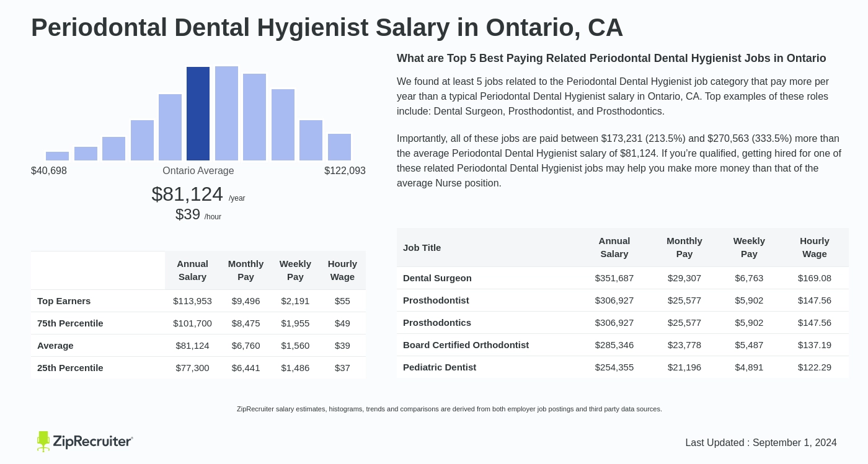Click the '$254,355' annual salary cell

click(614, 367)
